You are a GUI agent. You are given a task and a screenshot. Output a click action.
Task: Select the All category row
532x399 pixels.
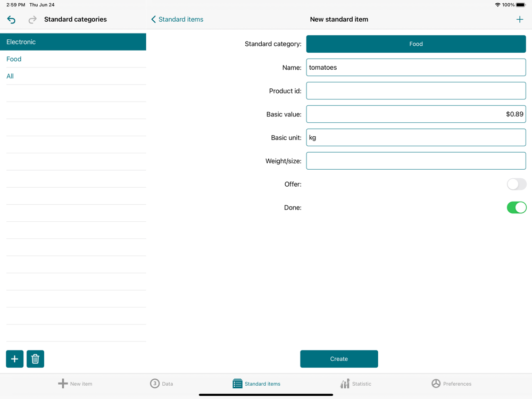[73, 76]
